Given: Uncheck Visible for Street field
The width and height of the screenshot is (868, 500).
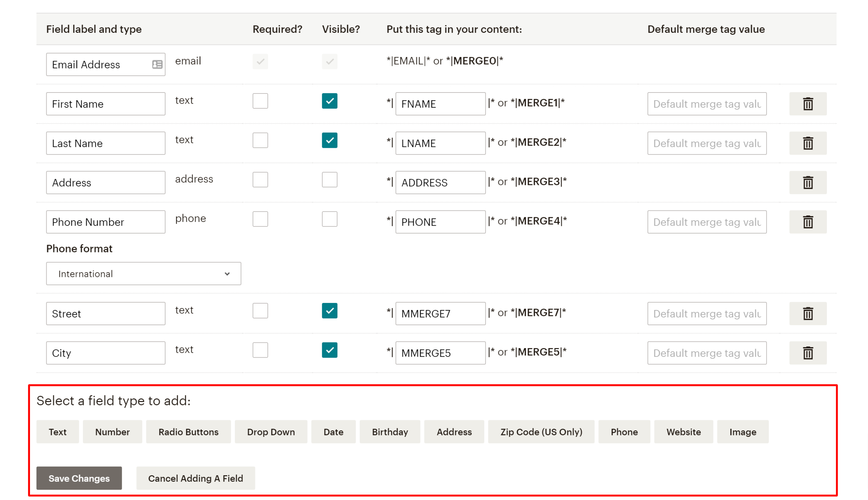Looking at the screenshot, I should click(329, 311).
